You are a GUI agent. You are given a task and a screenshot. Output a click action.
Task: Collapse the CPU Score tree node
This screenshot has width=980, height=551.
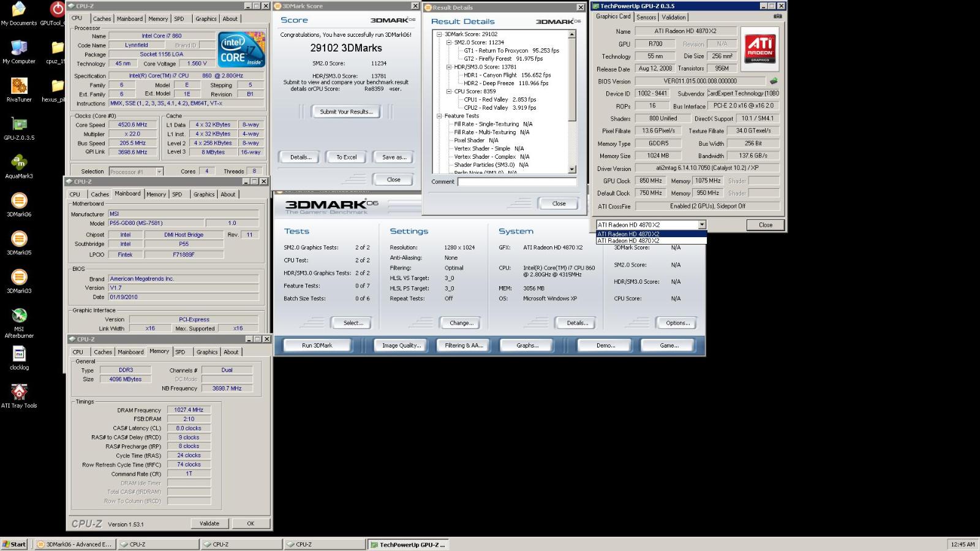pos(449,91)
